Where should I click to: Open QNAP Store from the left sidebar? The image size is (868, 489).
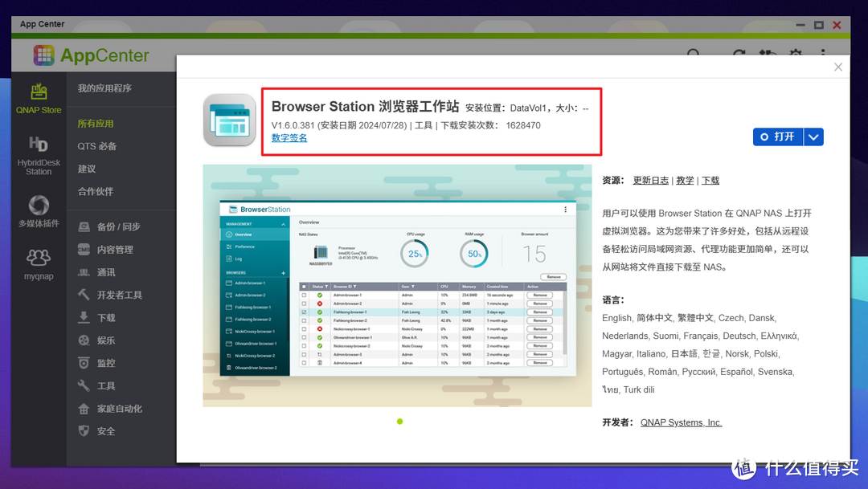pyautogui.click(x=38, y=98)
